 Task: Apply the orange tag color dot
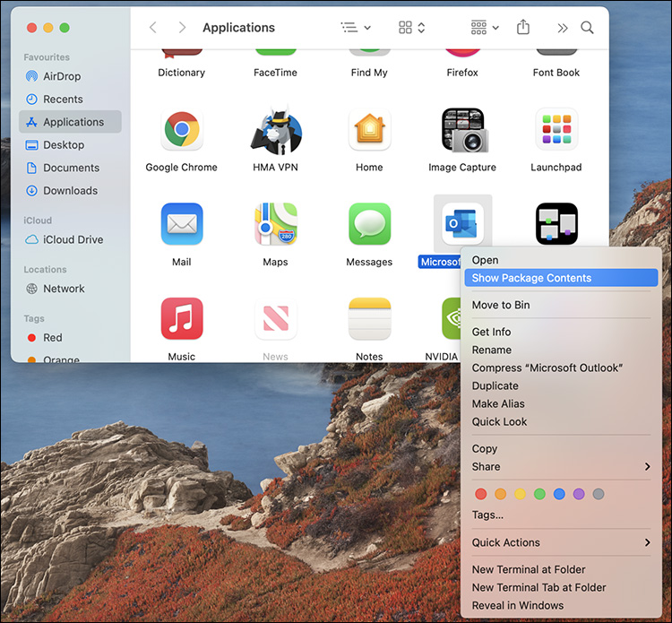pyautogui.click(x=501, y=494)
